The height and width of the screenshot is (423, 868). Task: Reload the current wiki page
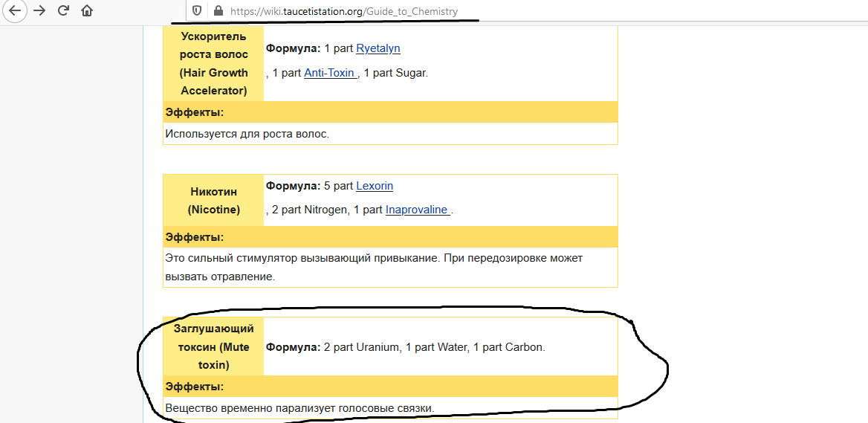[63, 10]
